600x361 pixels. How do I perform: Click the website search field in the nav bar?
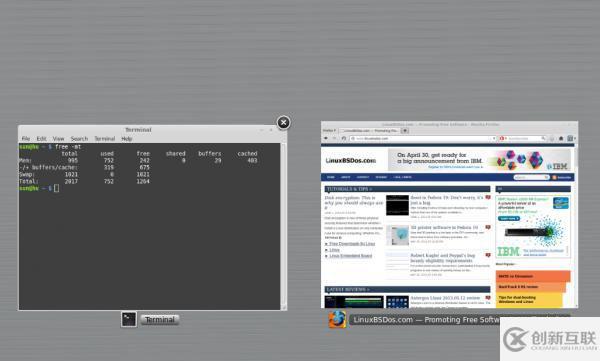pos(531,177)
